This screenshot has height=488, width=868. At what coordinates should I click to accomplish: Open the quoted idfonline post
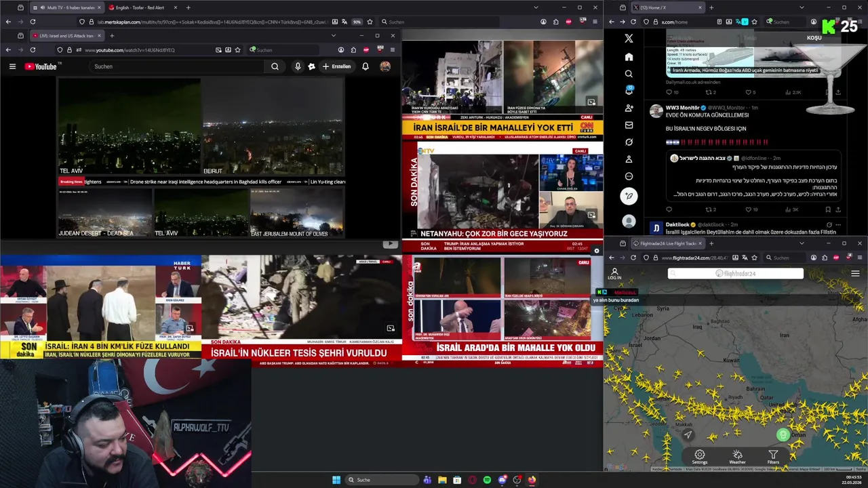click(753, 175)
